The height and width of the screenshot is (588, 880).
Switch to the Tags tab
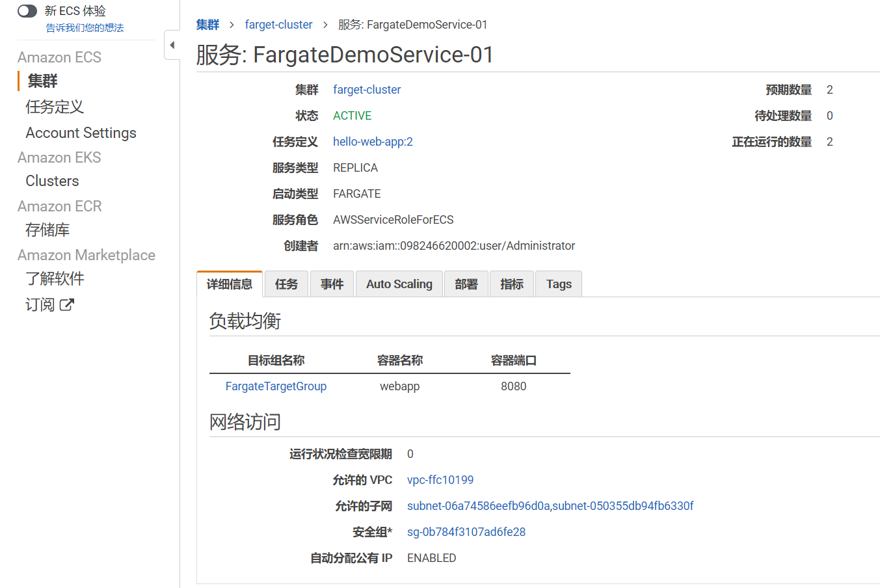(559, 284)
